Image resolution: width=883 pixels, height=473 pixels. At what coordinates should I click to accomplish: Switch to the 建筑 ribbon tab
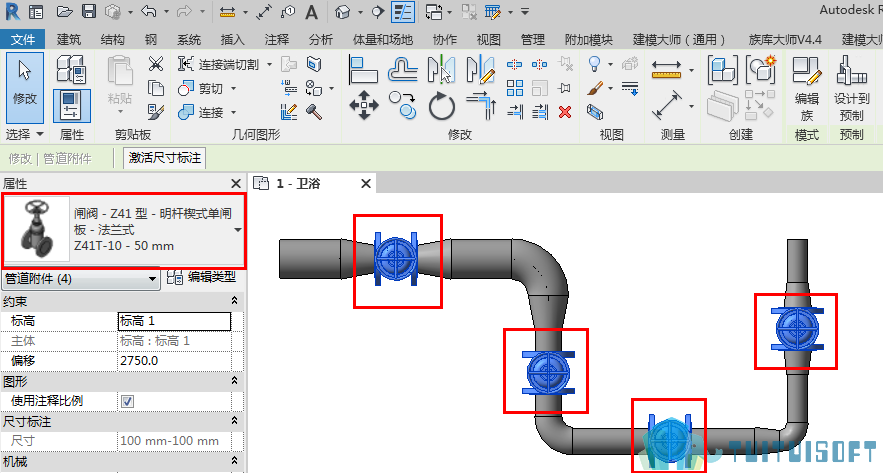[x=69, y=39]
